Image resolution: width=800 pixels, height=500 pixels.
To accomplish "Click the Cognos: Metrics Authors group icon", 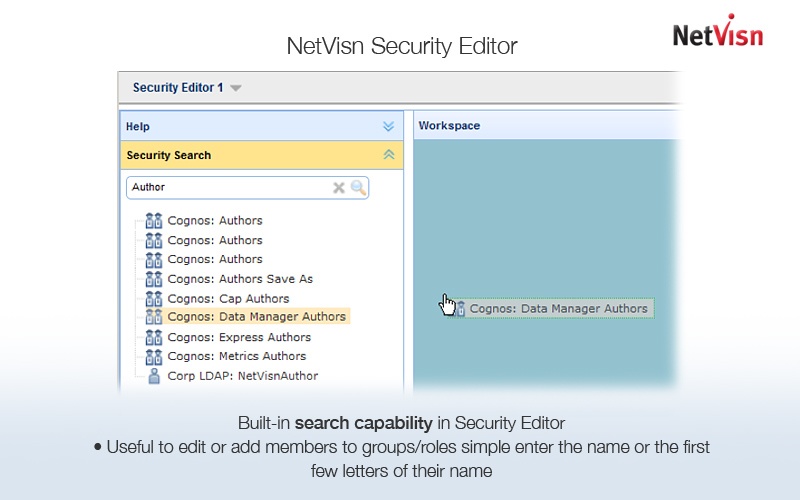I will pos(154,356).
